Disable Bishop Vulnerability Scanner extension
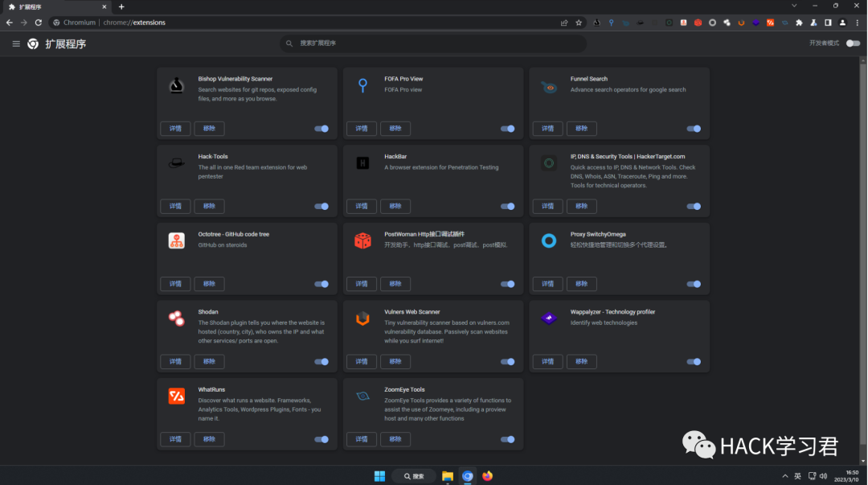The image size is (868, 485). click(x=321, y=129)
